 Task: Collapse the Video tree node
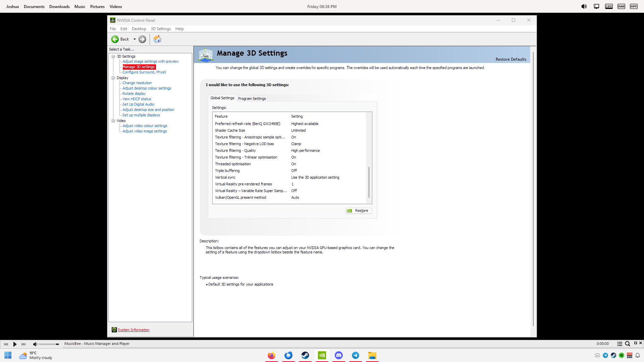(x=113, y=121)
